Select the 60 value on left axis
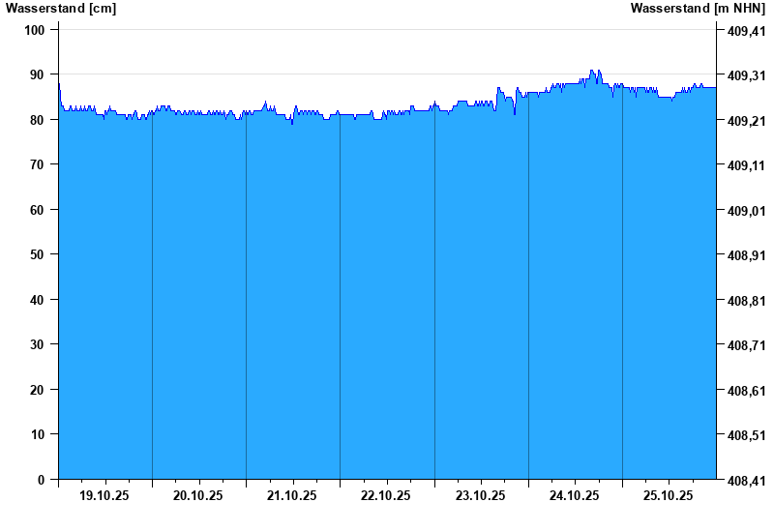This screenshot has width=774, height=532. point(37,210)
